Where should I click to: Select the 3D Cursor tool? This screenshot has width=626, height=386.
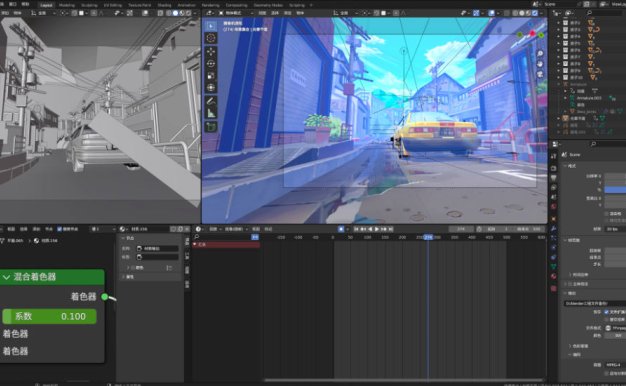[x=211, y=38]
